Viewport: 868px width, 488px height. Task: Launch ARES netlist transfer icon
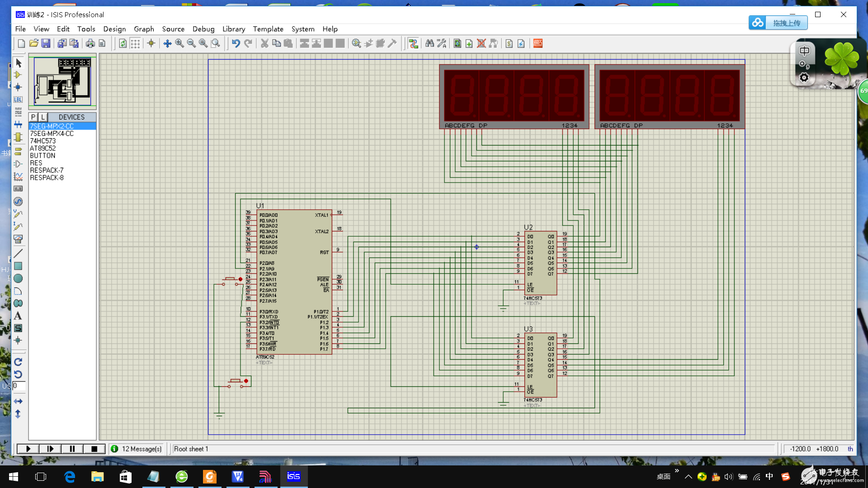(x=538, y=43)
